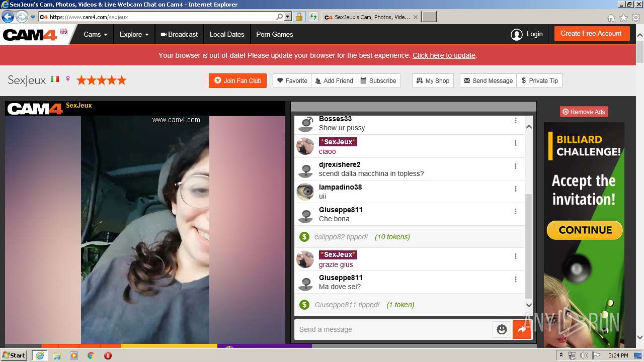Click the username djrexishere2 in chat

pyautogui.click(x=340, y=164)
